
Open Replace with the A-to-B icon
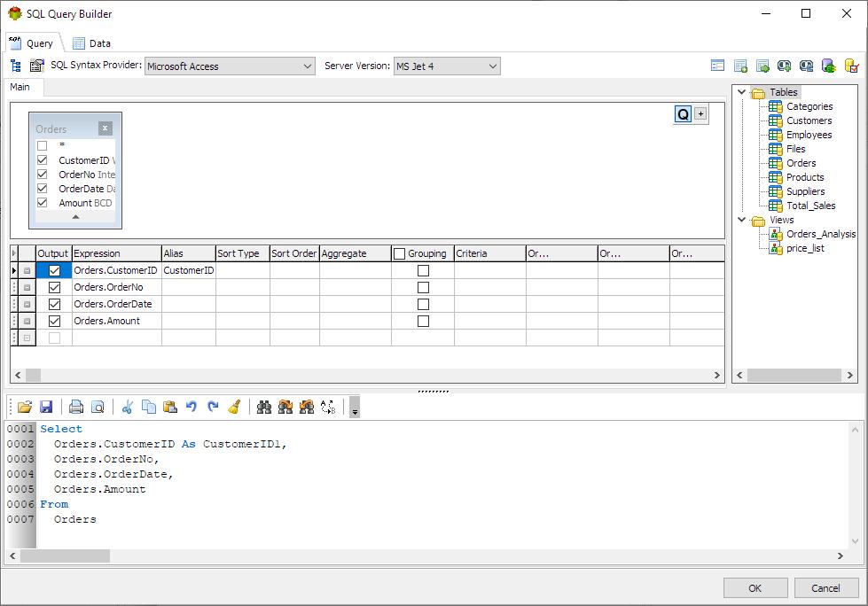tap(328, 407)
